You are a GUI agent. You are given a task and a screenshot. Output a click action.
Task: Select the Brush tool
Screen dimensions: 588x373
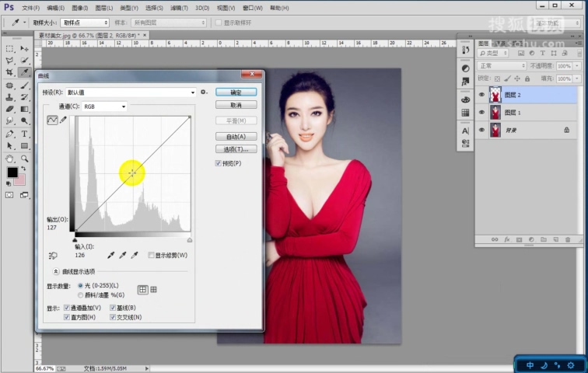[24, 85]
